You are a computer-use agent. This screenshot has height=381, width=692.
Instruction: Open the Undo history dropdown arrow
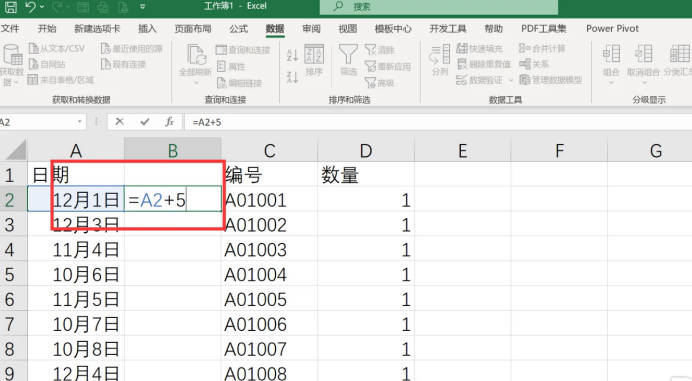[42, 7]
